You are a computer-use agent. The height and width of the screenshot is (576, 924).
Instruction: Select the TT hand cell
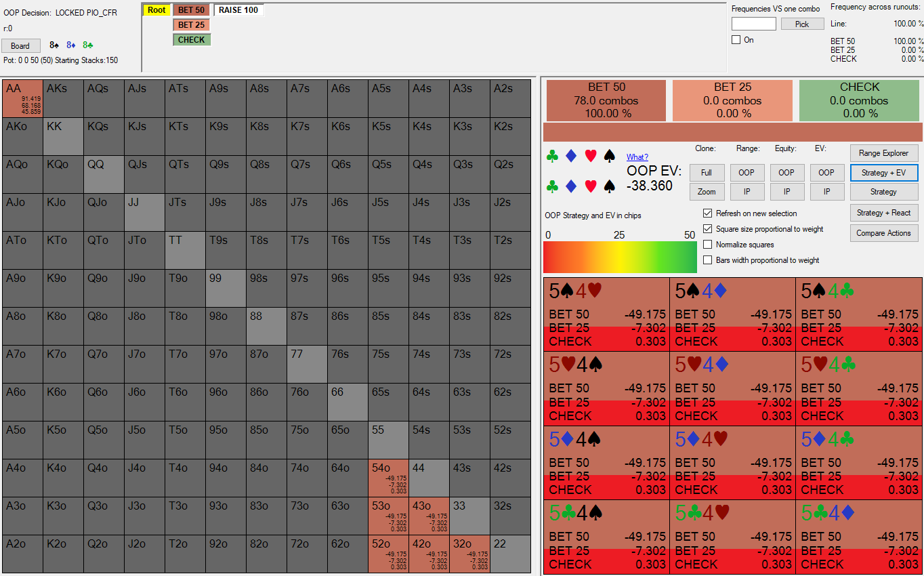point(185,251)
